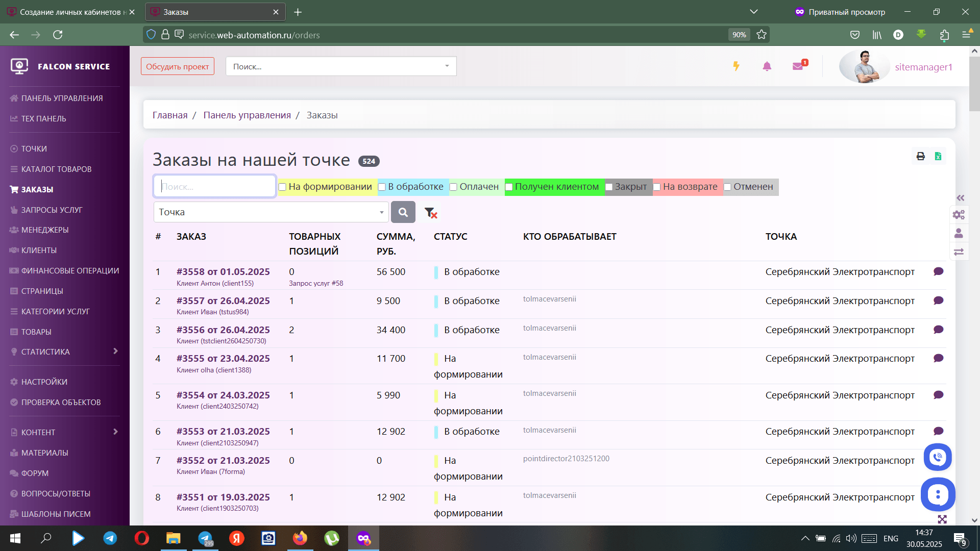The image size is (980, 551).
Task: Click the print icon above orders table
Action: [920, 157]
